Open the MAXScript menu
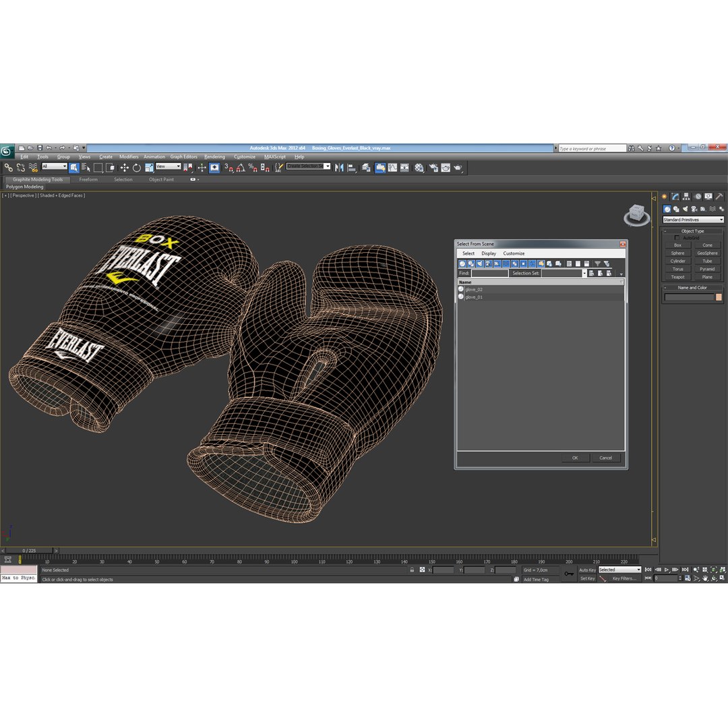 click(x=275, y=157)
